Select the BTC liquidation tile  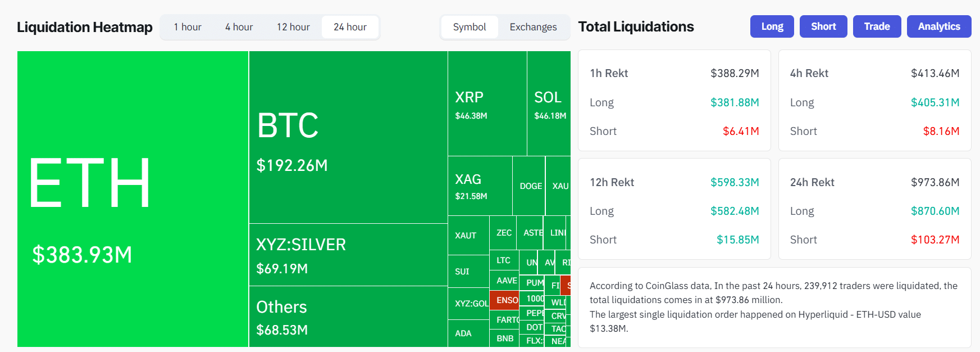tap(348, 137)
